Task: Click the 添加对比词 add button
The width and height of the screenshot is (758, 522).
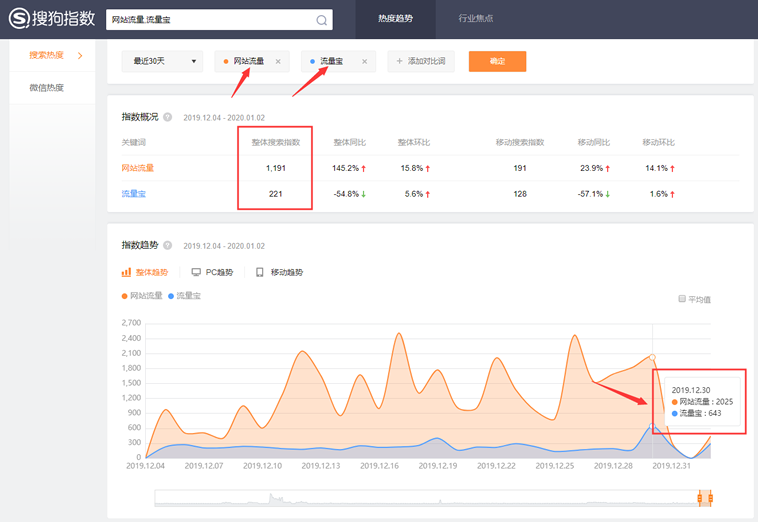Action: click(421, 61)
